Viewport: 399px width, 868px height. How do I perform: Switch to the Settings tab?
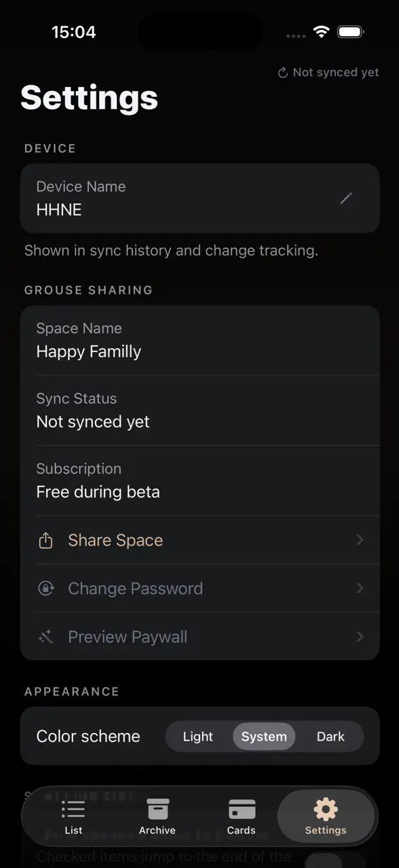326,816
